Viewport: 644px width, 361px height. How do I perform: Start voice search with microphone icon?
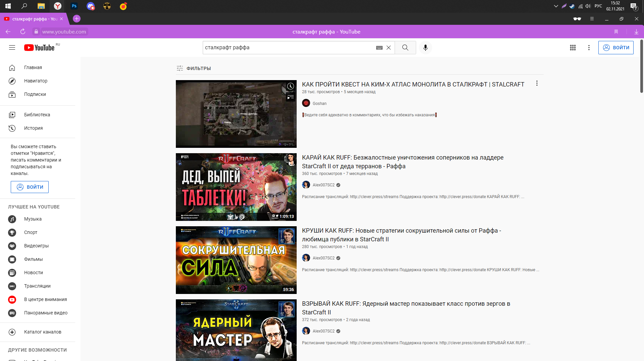(426, 48)
